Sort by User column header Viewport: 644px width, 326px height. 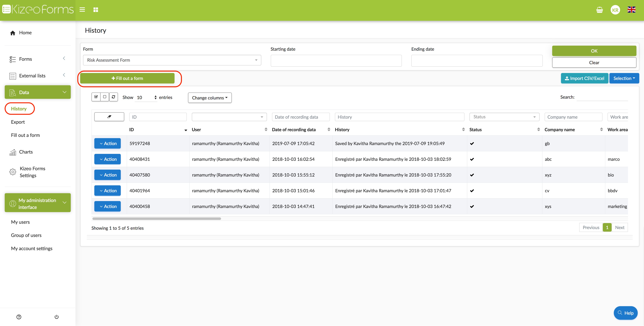(x=229, y=130)
